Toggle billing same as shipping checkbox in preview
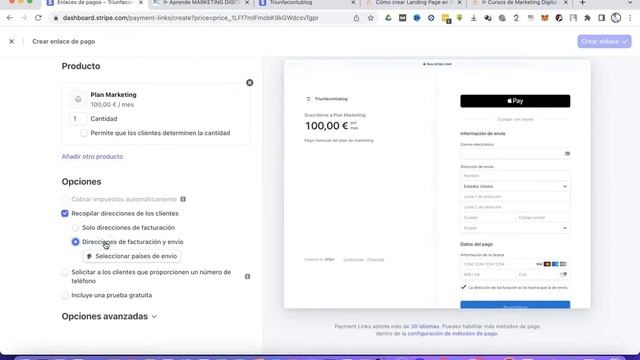This screenshot has height=360, width=640. 463,287
